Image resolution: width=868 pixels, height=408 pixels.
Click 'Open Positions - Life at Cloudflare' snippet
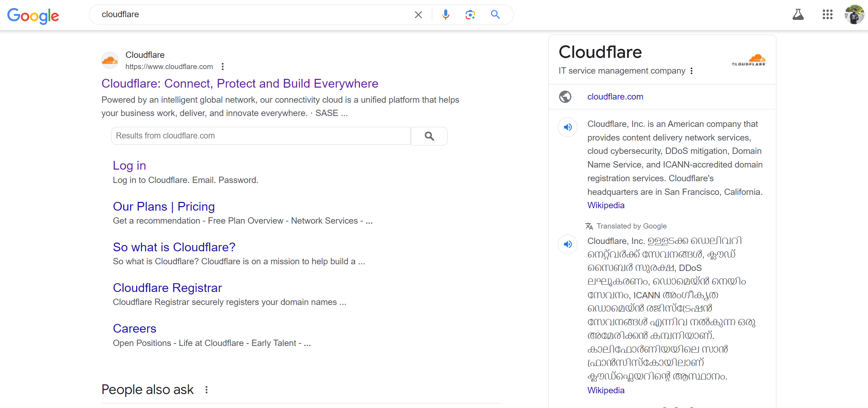[x=212, y=343]
